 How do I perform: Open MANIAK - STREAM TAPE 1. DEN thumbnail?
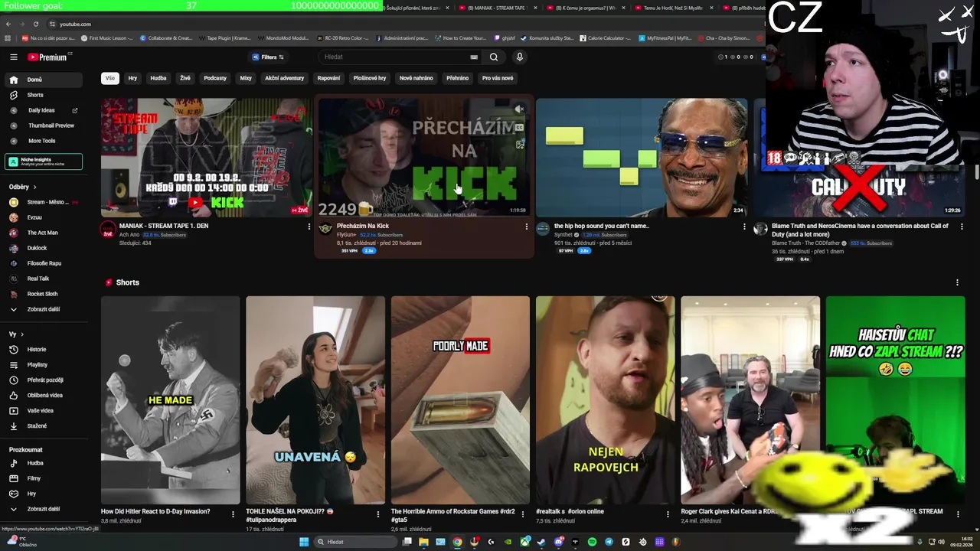(x=206, y=158)
